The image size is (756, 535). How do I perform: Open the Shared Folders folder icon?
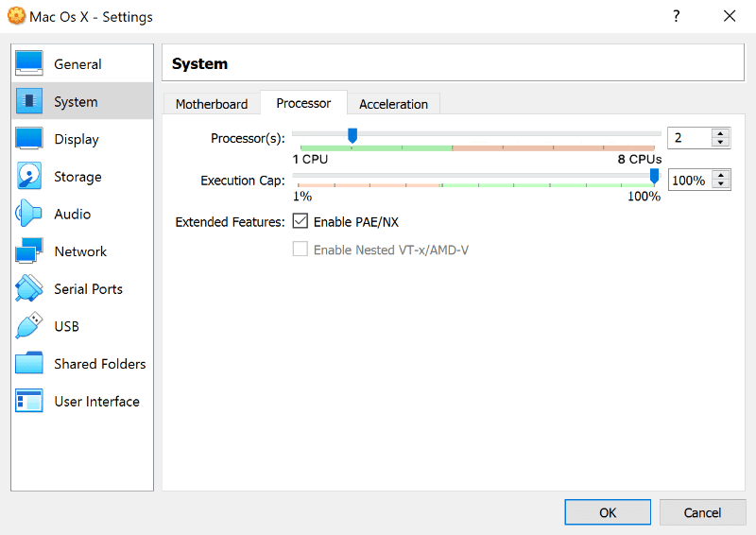click(x=29, y=364)
